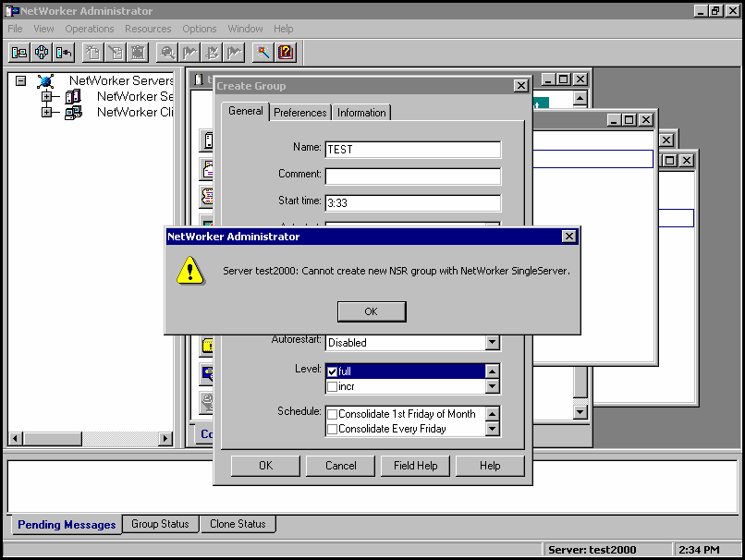
Task: Open the Window menu
Action: (245, 29)
